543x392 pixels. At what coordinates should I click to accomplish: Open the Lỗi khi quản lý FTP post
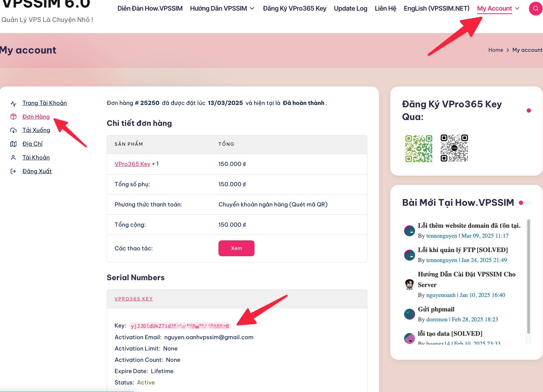pos(462,250)
